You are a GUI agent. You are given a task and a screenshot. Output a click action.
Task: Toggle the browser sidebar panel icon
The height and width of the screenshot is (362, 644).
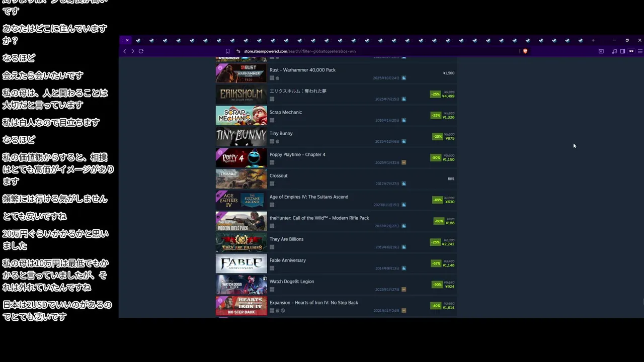click(x=622, y=51)
